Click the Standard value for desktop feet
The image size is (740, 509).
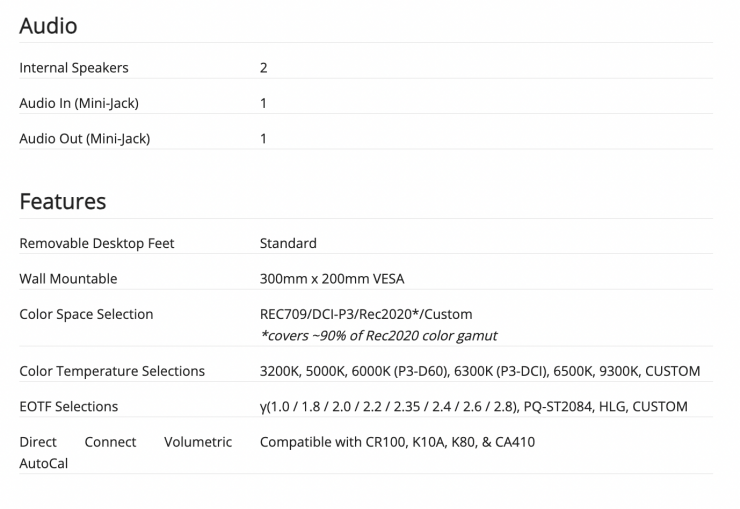point(288,243)
